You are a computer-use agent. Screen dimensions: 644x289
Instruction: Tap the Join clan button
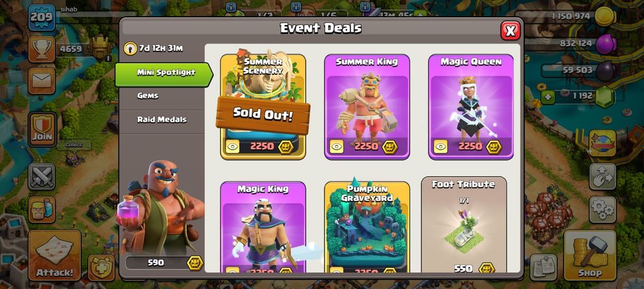pyautogui.click(x=42, y=129)
